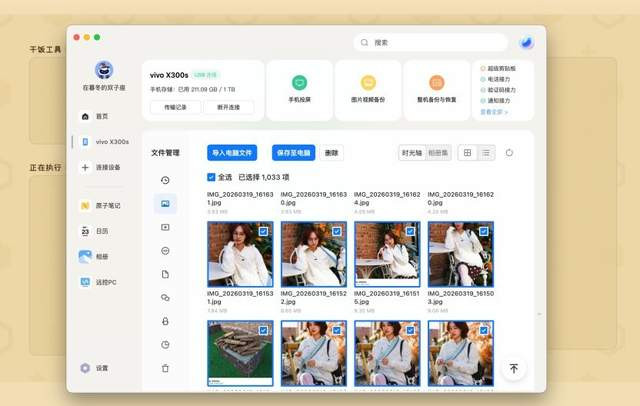640x406 pixels.
Task: Open 整机备份与恢复 full backup and restore
Action: [x=436, y=83]
